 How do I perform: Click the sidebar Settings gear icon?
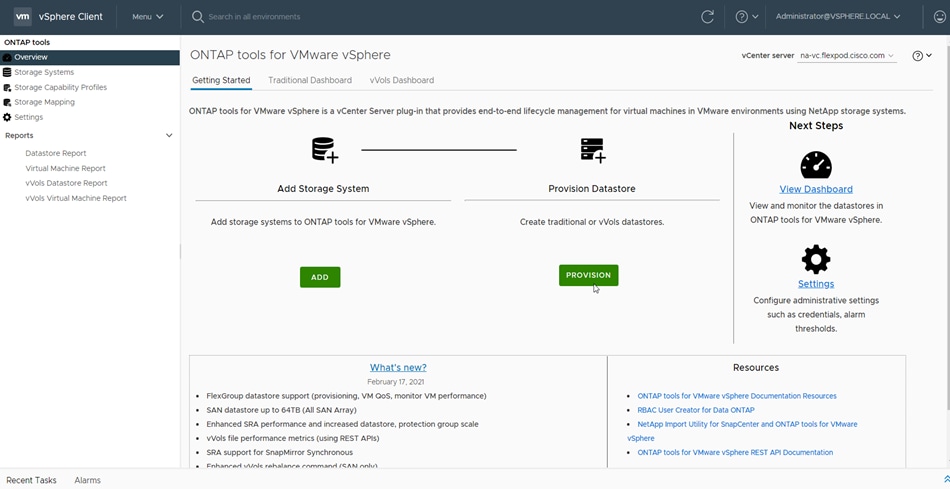(x=7, y=117)
